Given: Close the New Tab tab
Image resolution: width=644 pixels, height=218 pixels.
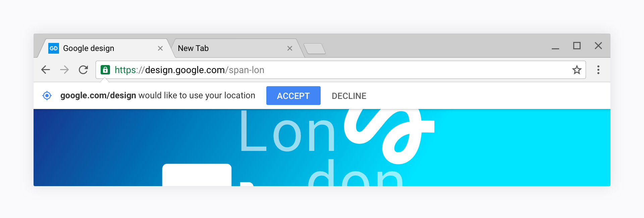Looking at the screenshot, I should tap(290, 48).
